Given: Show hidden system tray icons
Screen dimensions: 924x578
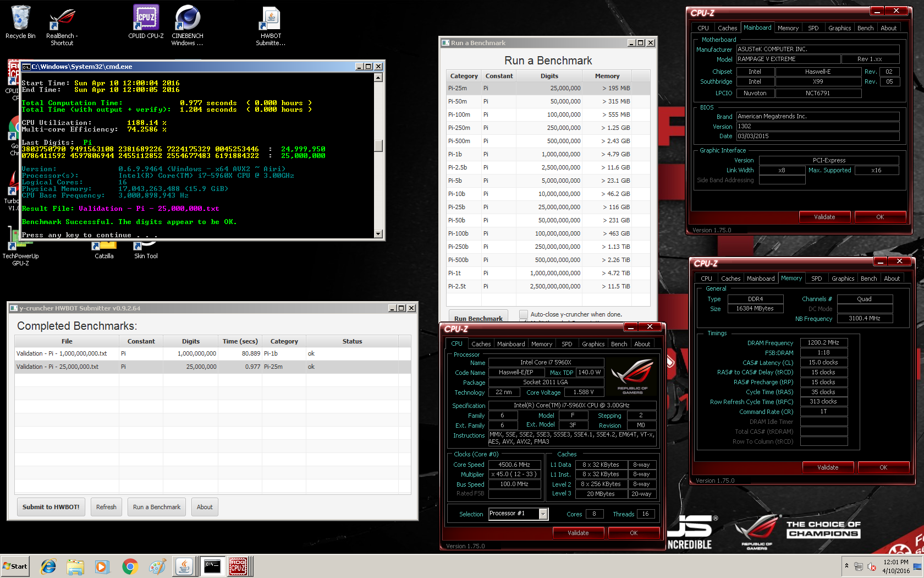Looking at the screenshot, I should click(846, 566).
